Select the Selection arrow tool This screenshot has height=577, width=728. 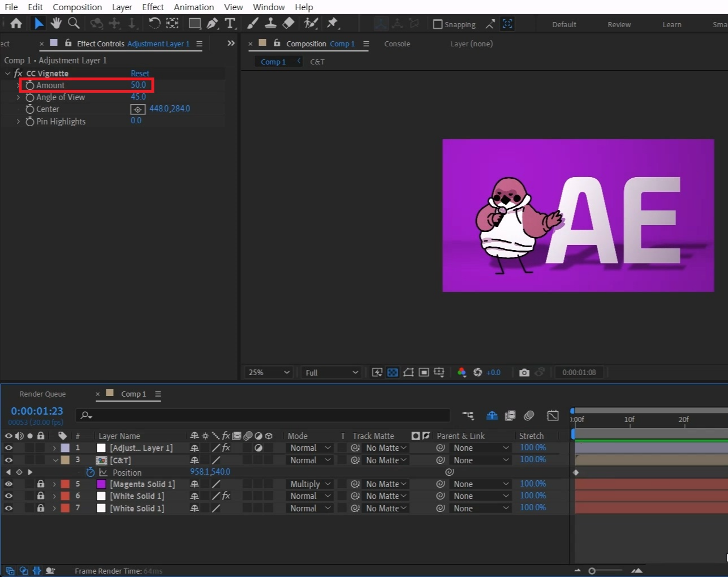click(38, 23)
